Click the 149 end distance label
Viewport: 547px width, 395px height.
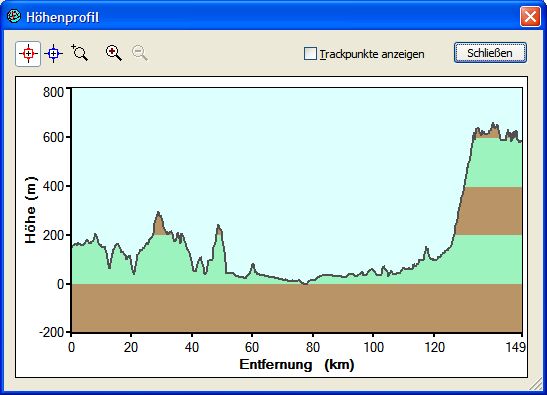tap(515, 347)
